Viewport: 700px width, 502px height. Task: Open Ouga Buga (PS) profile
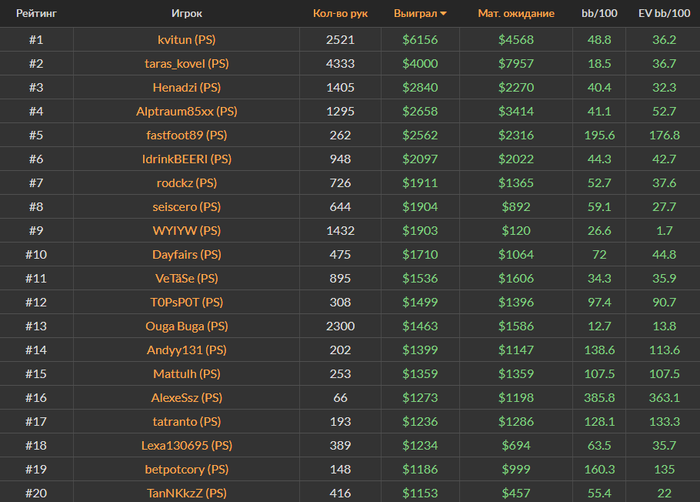pyautogui.click(x=187, y=326)
